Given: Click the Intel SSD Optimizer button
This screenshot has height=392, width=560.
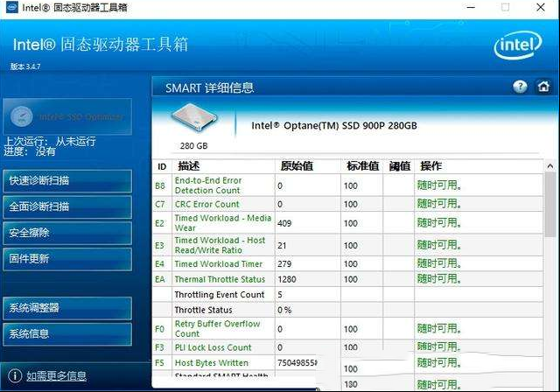Looking at the screenshot, I should pos(67,116).
